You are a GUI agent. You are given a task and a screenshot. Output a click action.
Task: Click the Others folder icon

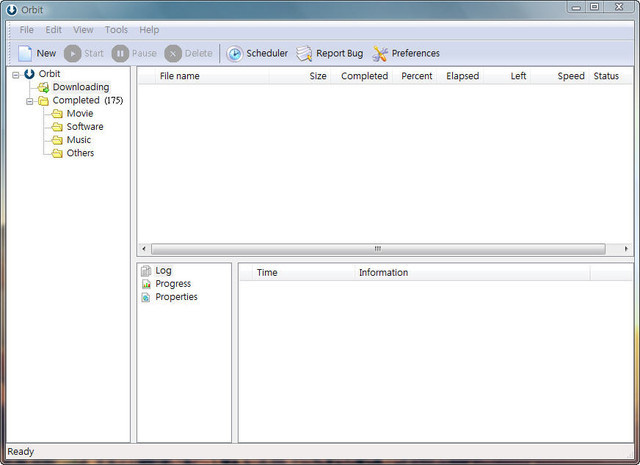[57, 153]
